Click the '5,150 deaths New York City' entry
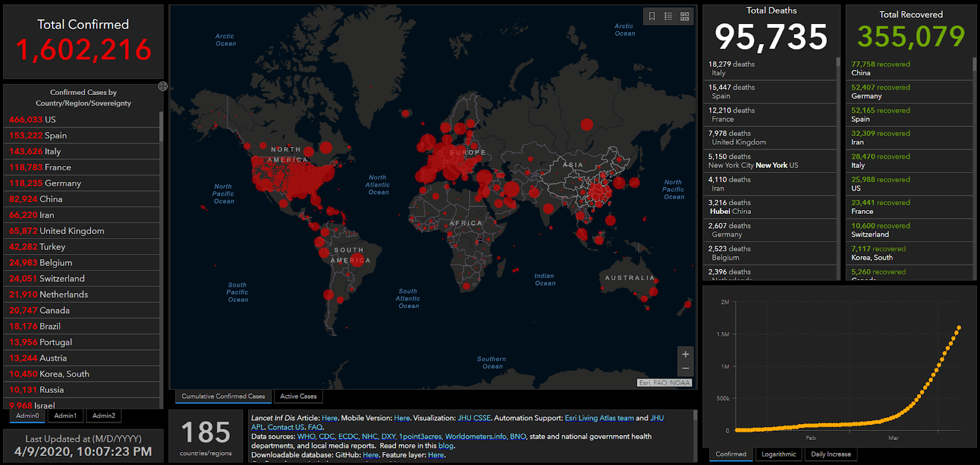 click(x=770, y=161)
